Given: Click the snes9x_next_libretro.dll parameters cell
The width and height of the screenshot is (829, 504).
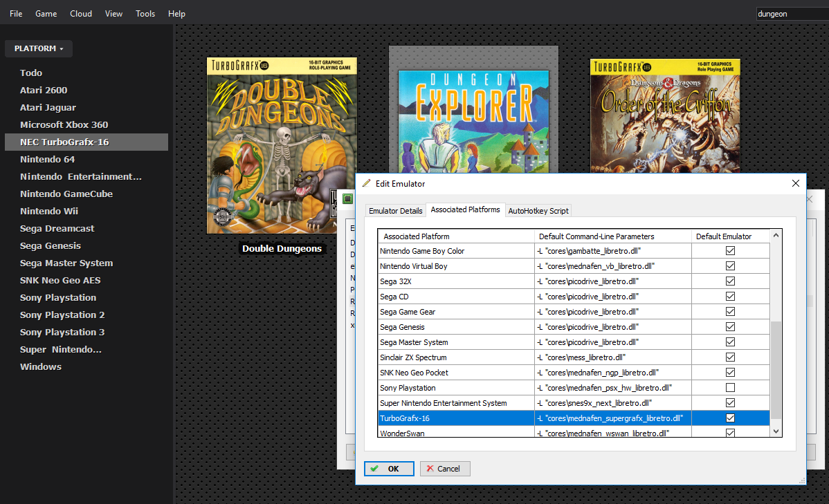Looking at the screenshot, I should point(613,402).
